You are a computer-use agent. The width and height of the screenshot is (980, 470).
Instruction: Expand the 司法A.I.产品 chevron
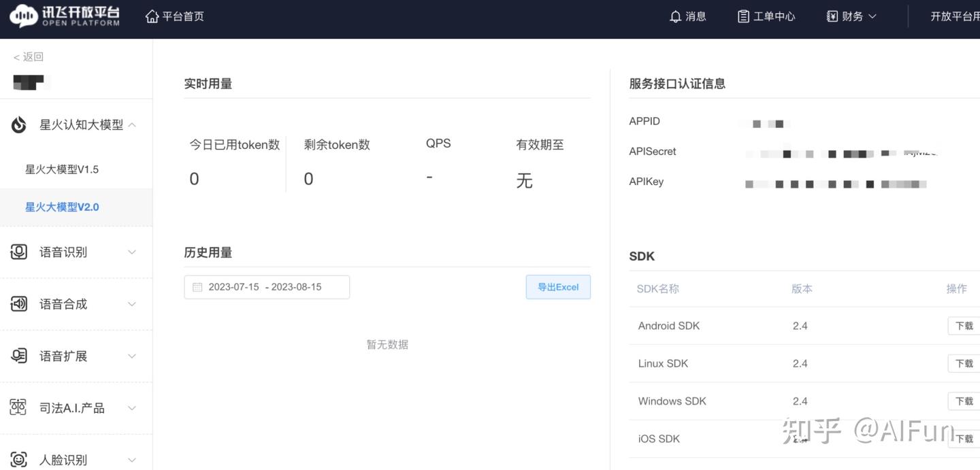click(132, 408)
